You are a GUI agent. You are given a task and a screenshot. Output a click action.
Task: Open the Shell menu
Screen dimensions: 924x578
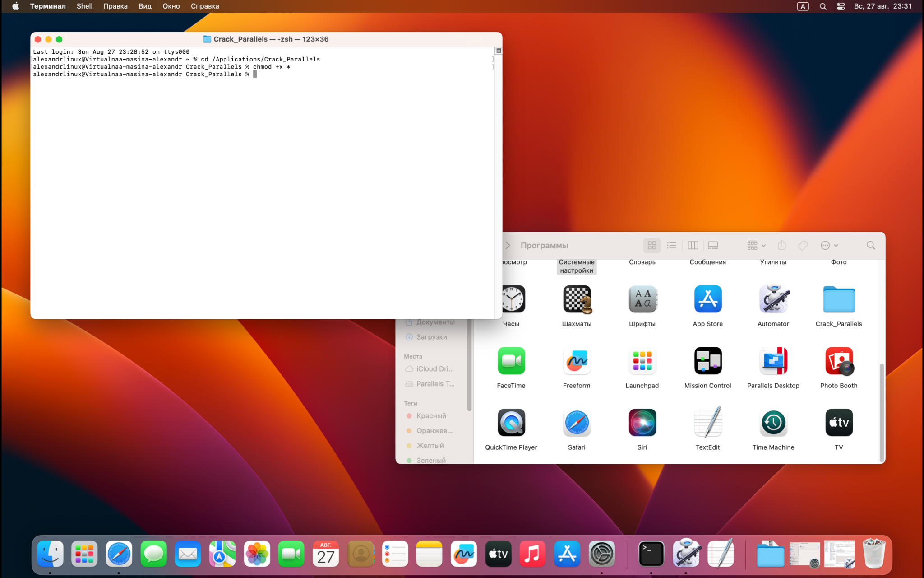[x=84, y=6]
